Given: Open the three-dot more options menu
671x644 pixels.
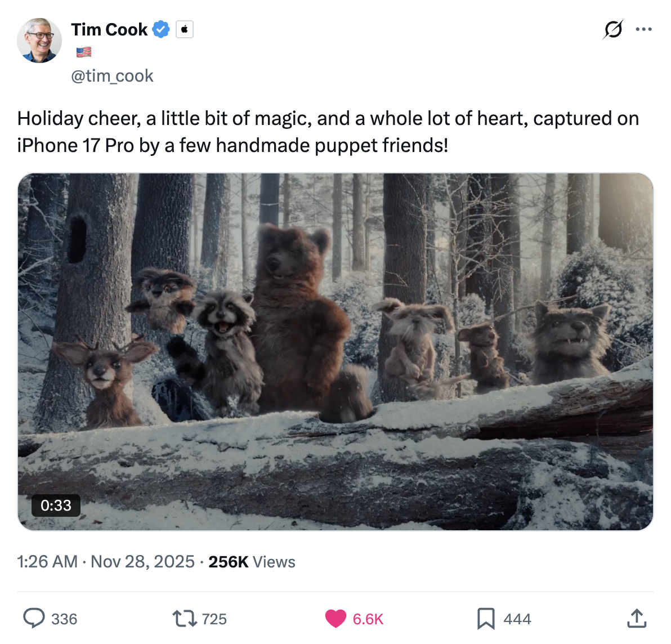Looking at the screenshot, I should tap(643, 29).
